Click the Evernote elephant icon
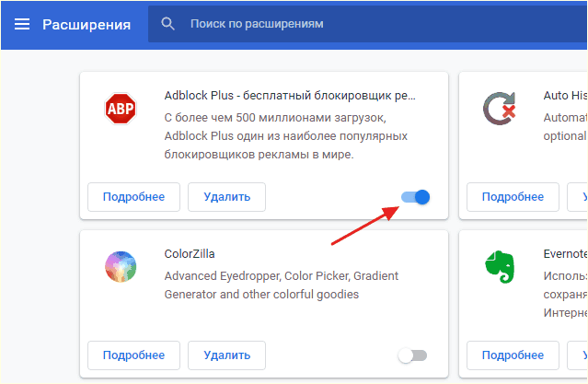588x384 pixels. (500, 266)
